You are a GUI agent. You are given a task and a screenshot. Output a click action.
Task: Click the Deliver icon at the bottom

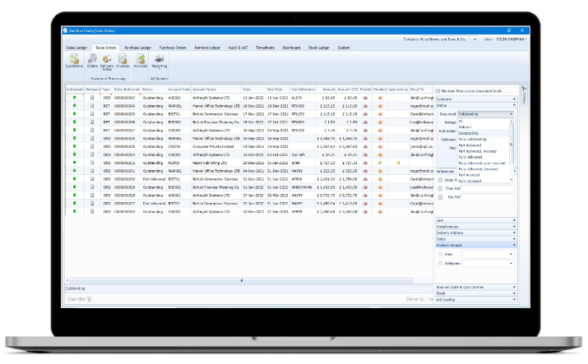[422, 299]
